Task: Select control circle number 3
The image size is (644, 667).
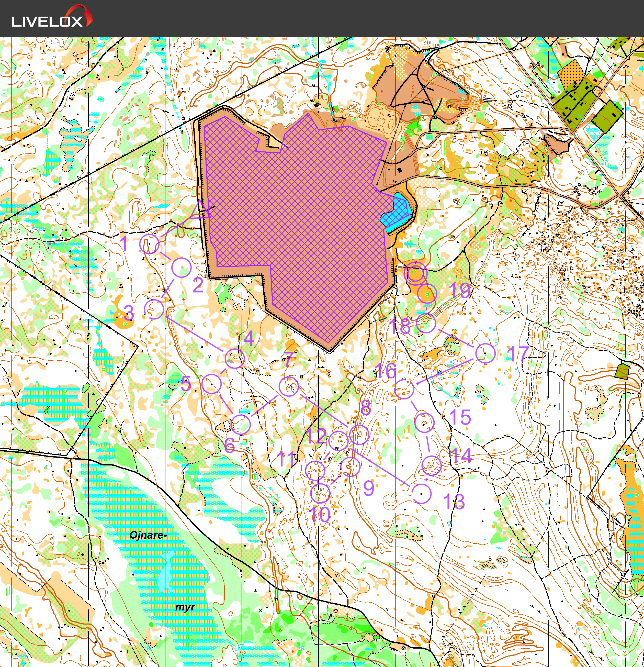Action: (154, 309)
